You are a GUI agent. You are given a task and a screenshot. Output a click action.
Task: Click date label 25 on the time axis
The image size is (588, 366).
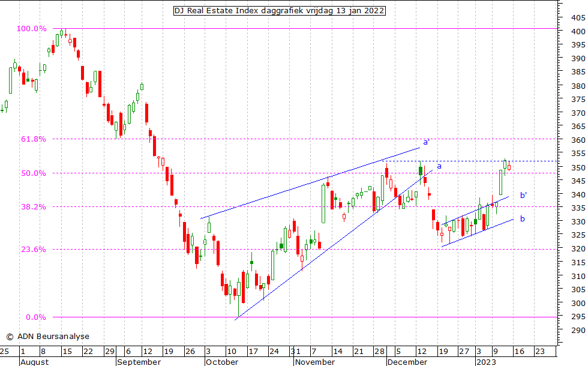[x=5, y=352]
